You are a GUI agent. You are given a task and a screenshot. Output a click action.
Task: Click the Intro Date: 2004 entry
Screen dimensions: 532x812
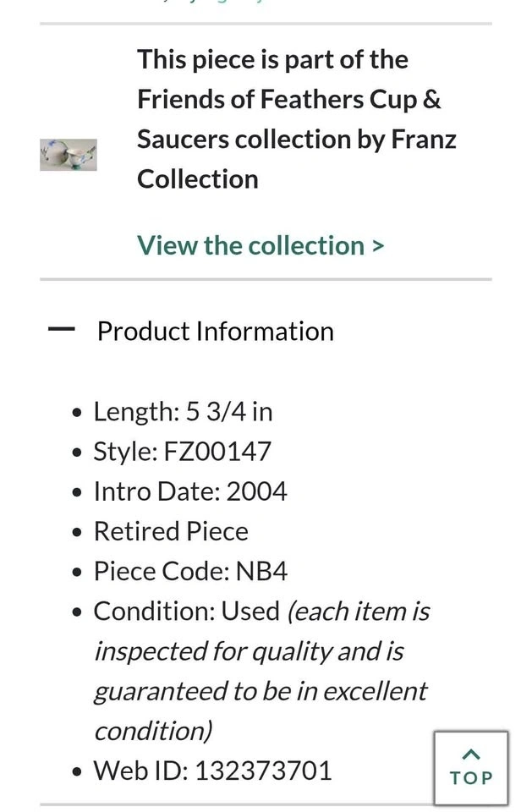coord(190,491)
